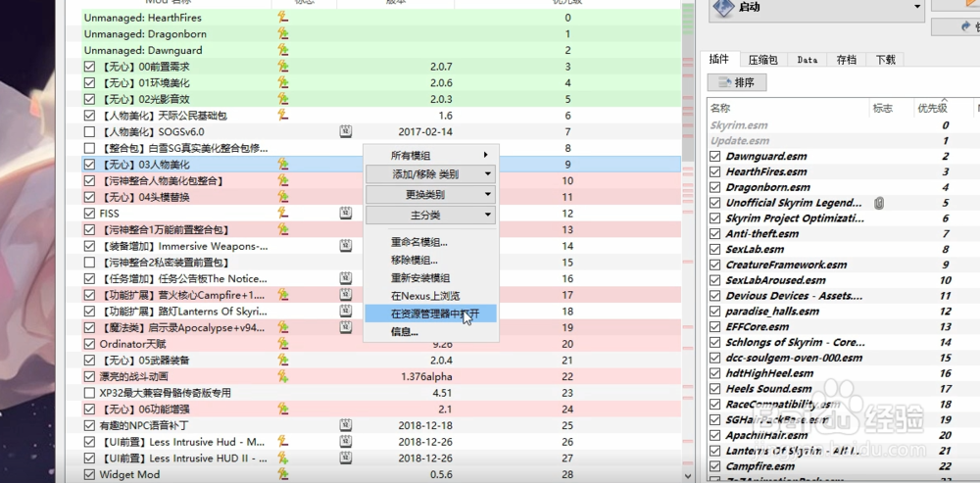This screenshot has width=980, height=483.
Task: Select the hdtHighHeel.esm plugin row
Action: click(x=844, y=373)
